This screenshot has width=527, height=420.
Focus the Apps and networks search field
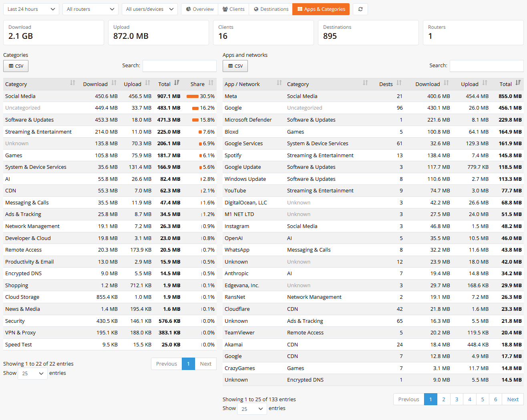tap(487, 66)
